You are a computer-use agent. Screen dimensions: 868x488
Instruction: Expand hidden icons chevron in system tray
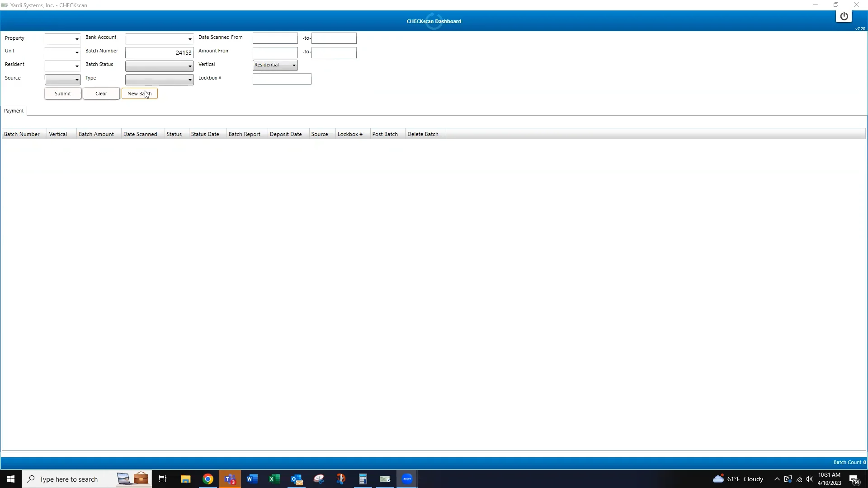(x=777, y=480)
